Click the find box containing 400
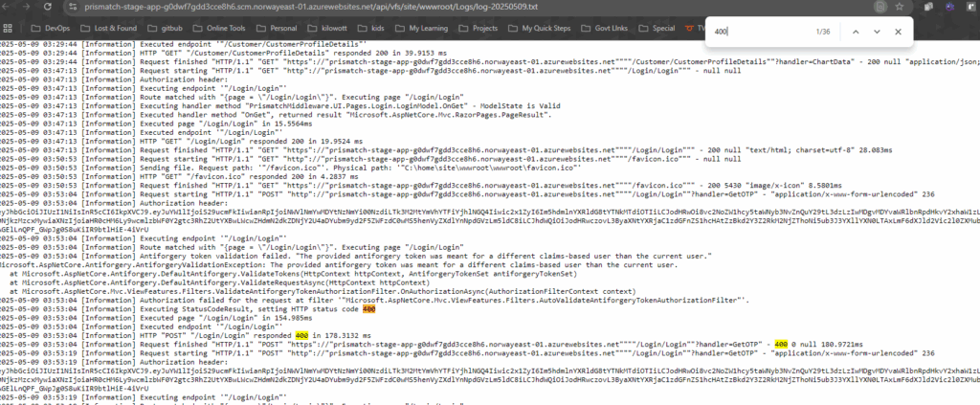Image resolution: width=980 pixels, height=405 pixels. [x=759, y=32]
